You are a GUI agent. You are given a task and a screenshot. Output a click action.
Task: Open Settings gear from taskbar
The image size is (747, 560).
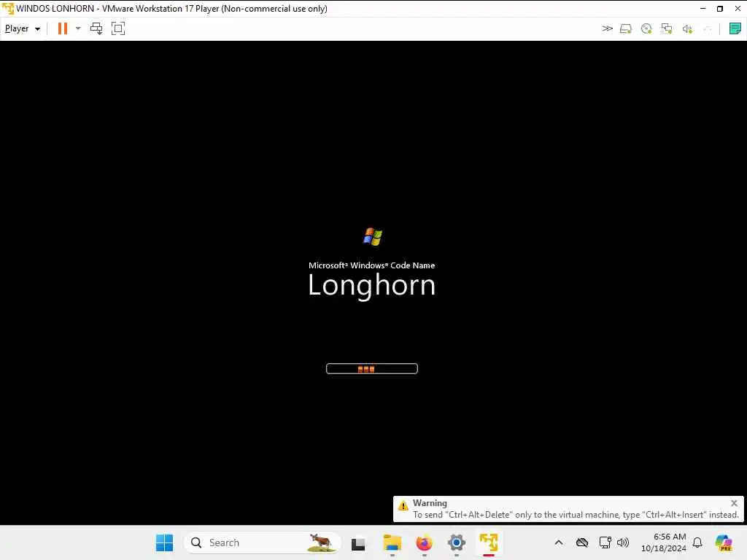coord(456,542)
